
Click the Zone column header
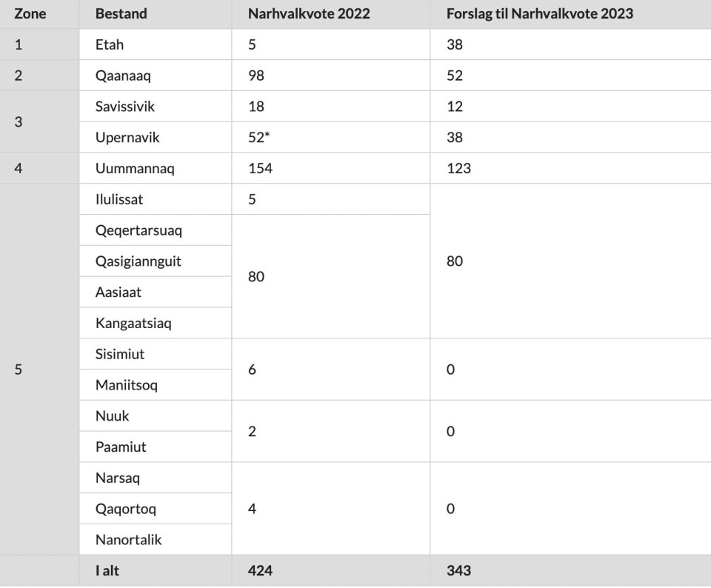click(30, 13)
